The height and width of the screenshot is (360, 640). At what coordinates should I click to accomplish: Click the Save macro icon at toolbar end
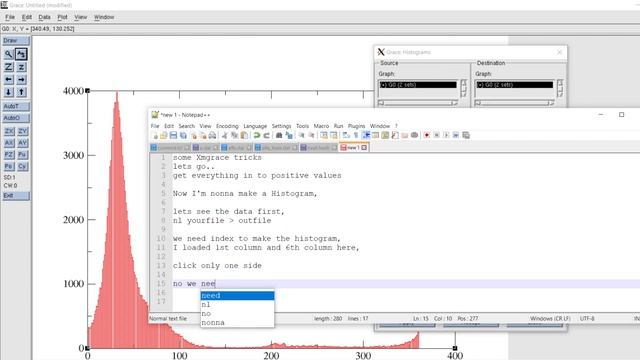[466, 136]
